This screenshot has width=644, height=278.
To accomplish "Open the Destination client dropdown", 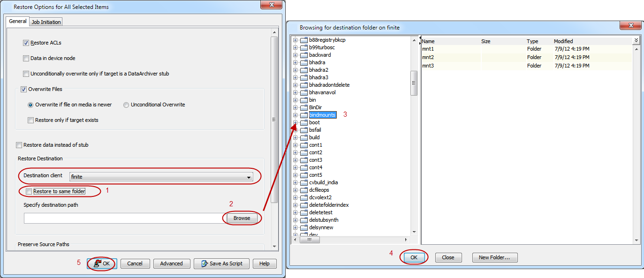I will [x=249, y=176].
